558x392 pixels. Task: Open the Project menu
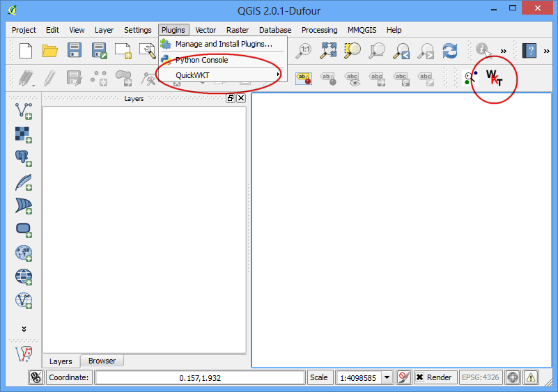[x=24, y=30]
